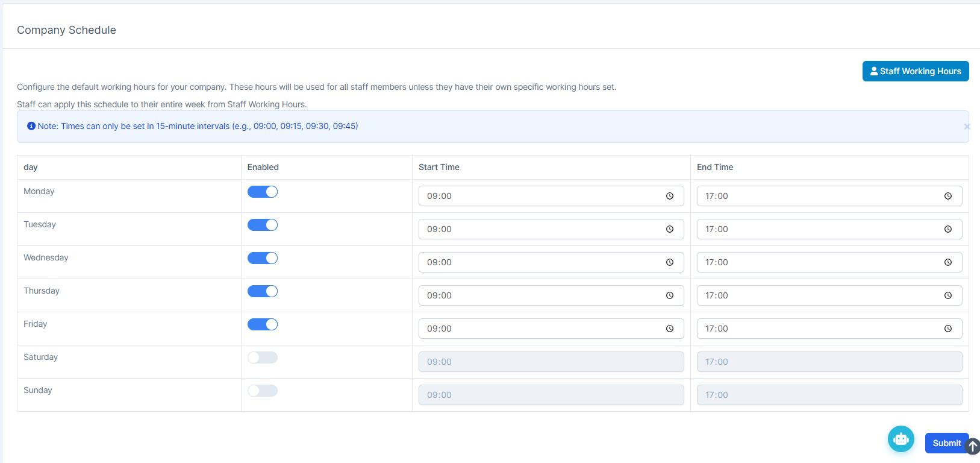Select Friday's end time input
The height and width of the screenshot is (463, 980).
click(819, 329)
